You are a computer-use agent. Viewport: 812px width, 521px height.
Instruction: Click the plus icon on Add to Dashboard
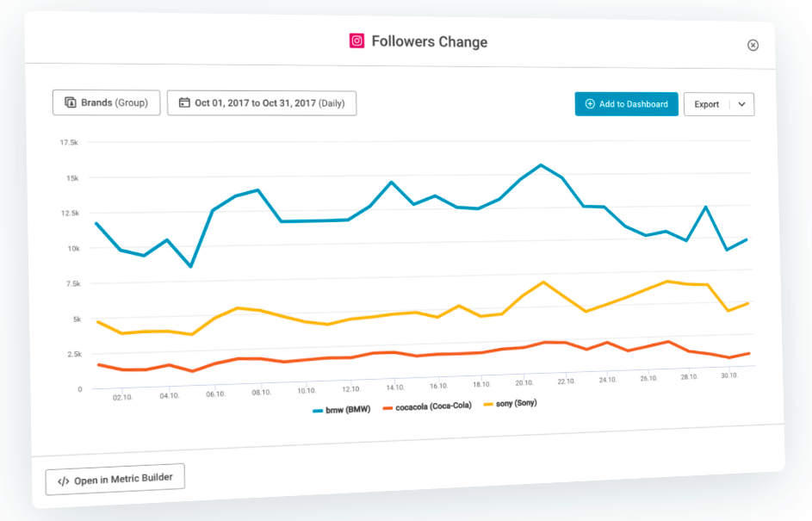[x=590, y=104]
